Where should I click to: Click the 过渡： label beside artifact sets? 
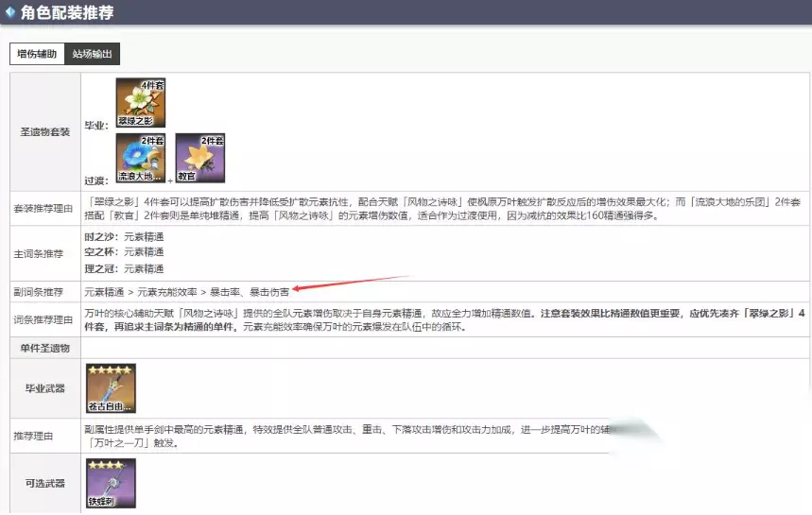[x=96, y=180]
